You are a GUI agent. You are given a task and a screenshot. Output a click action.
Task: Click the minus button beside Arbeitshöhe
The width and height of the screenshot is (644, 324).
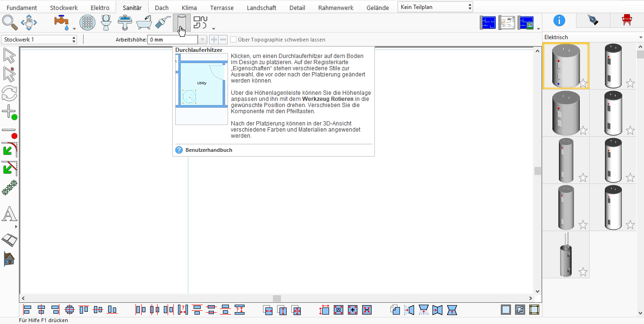point(223,40)
